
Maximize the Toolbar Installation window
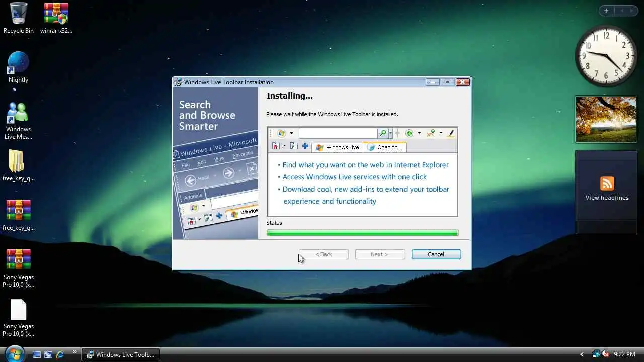(x=447, y=82)
